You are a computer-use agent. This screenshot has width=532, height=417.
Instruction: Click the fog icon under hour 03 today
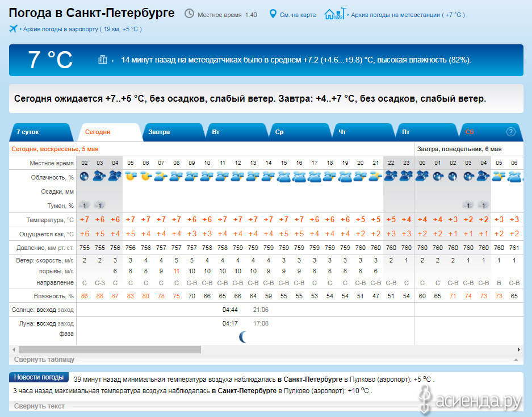pos(99,205)
